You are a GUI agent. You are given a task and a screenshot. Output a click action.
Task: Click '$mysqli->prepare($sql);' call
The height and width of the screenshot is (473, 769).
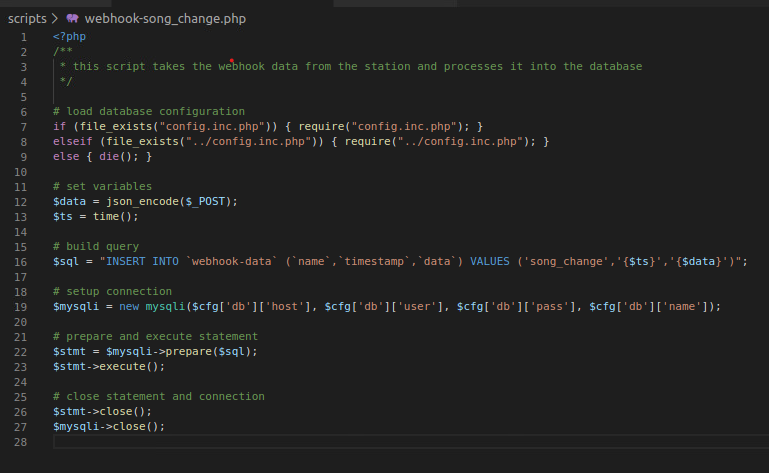(x=182, y=351)
